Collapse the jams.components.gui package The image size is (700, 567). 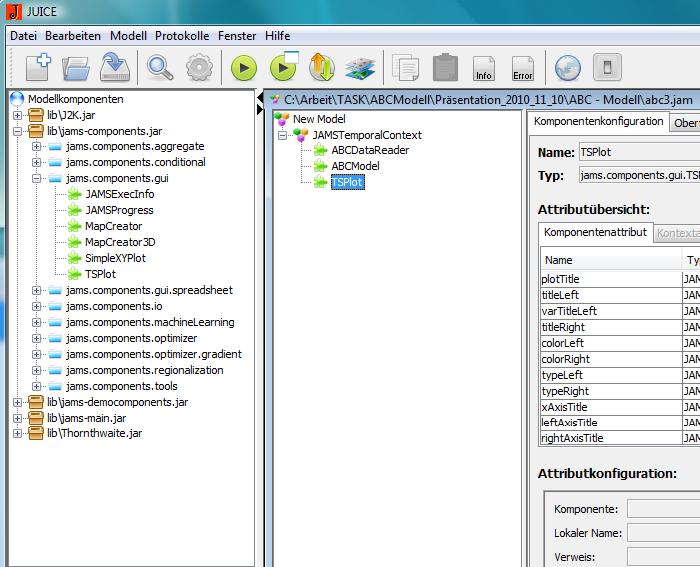click(37, 179)
